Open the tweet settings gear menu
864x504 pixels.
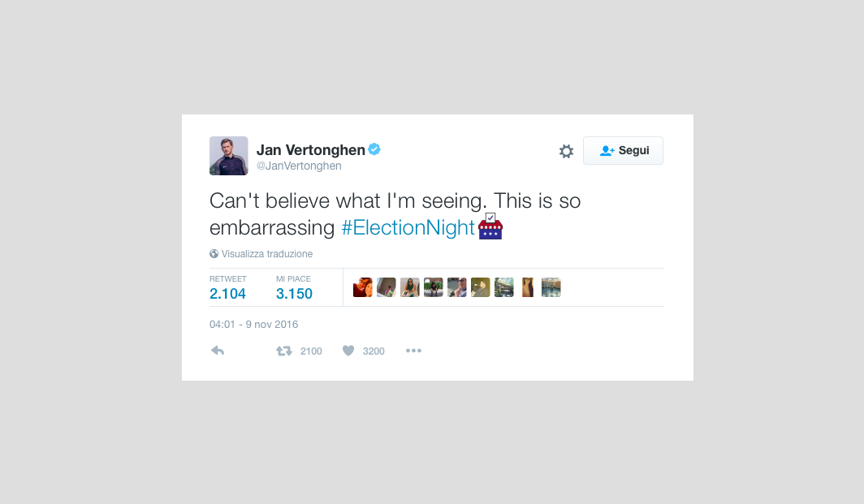[x=566, y=151]
